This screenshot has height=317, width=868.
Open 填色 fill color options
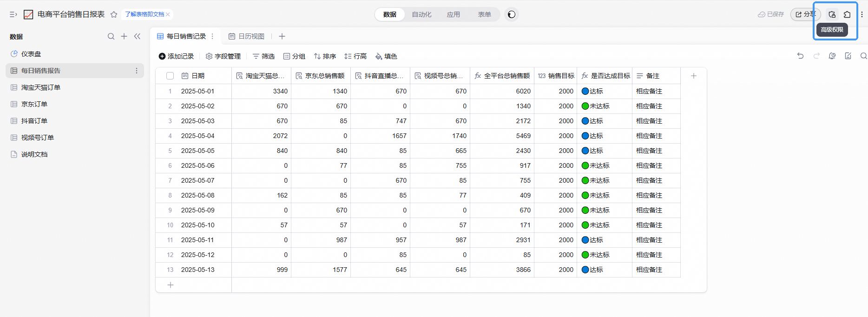pyautogui.click(x=386, y=56)
